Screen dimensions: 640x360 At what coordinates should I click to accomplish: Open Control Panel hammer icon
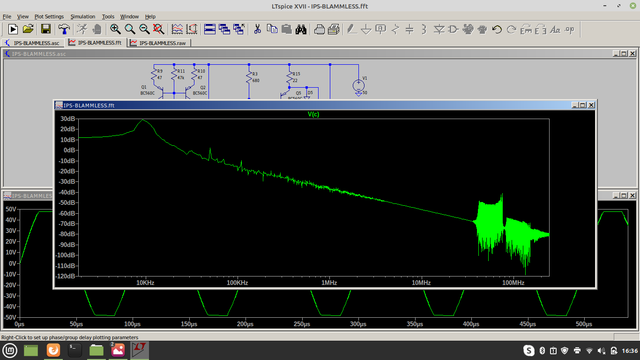pyautogui.click(x=64, y=29)
